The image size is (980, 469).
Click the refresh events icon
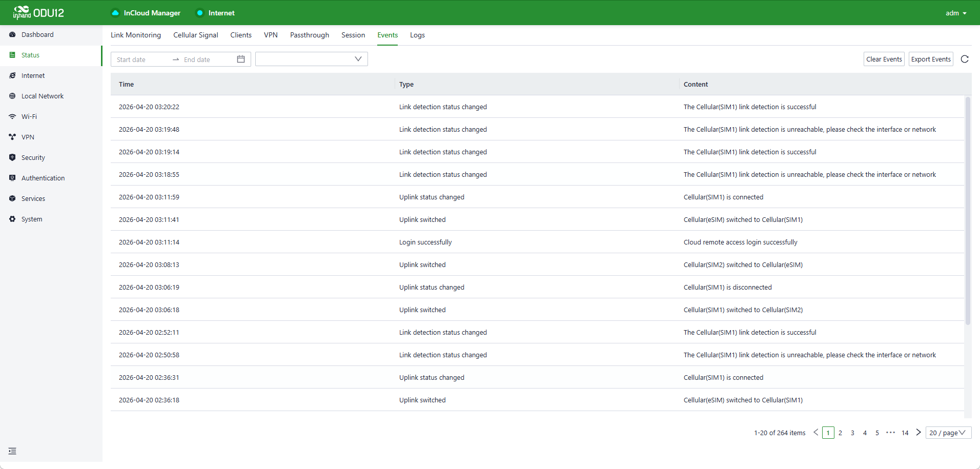pyautogui.click(x=964, y=59)
